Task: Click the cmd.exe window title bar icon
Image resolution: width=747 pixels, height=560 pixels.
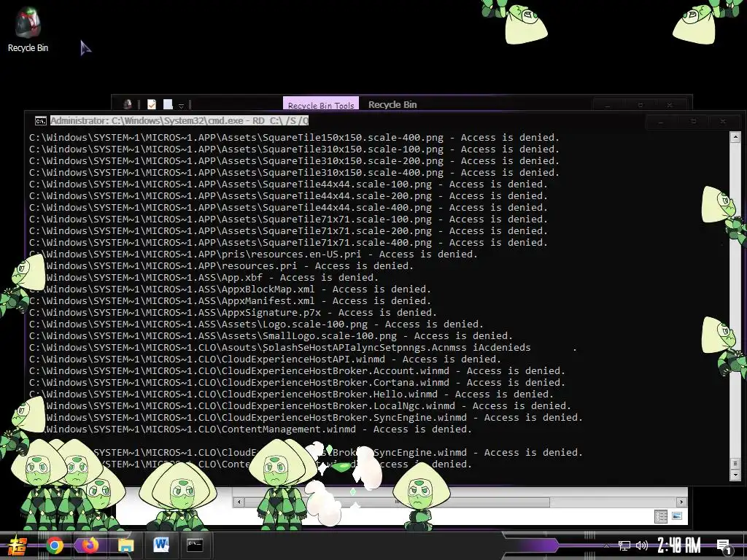Action: pos(41,121)
